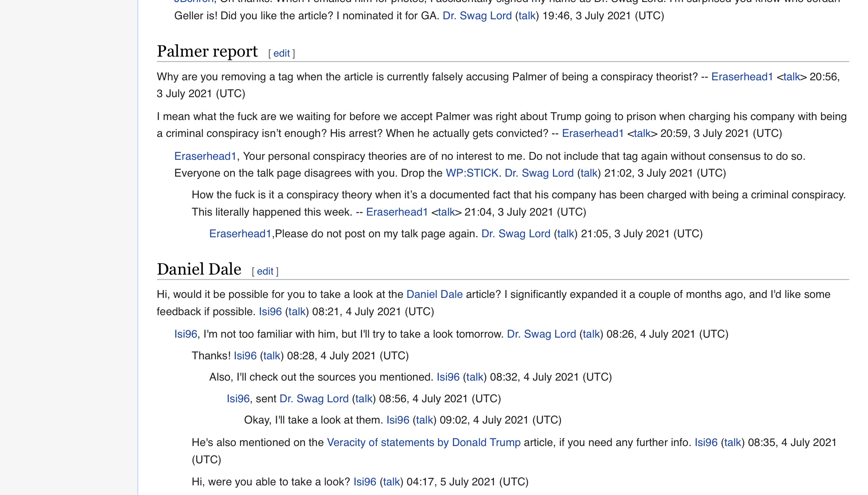
Task: Visit Eraserhead1 signature link at 20:59
Action: point(593,133)
